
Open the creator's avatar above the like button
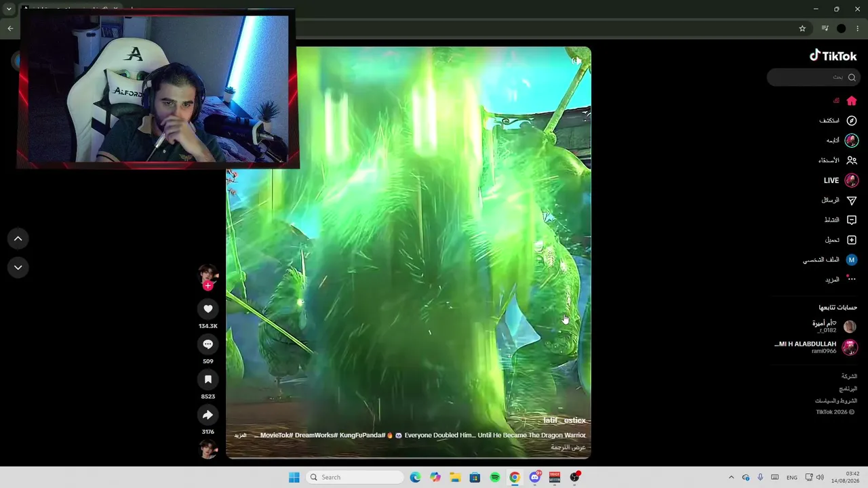tap(208, 274)
